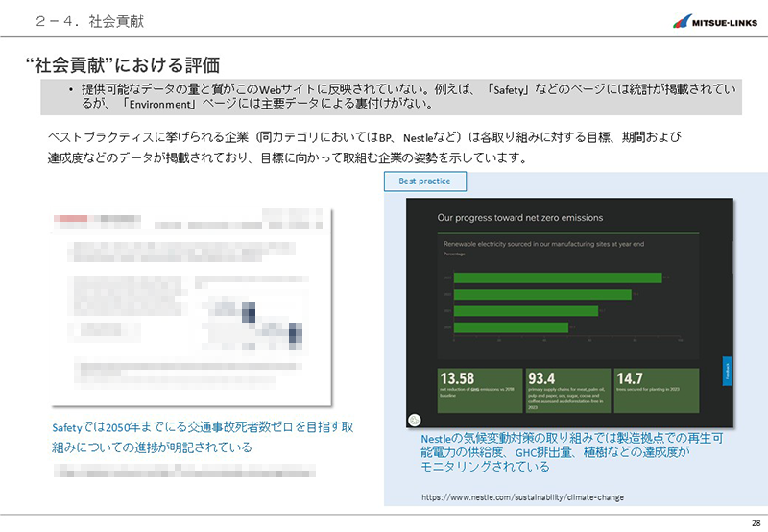Image resolution: width=768 pixels, height=532 pixels.
Task: Click the round cookie icon in Nestle screenshot
Action: coord(415,420)
